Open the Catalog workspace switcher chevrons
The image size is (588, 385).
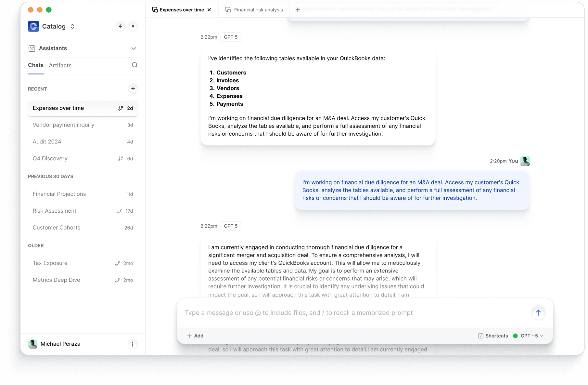[72, 26]
